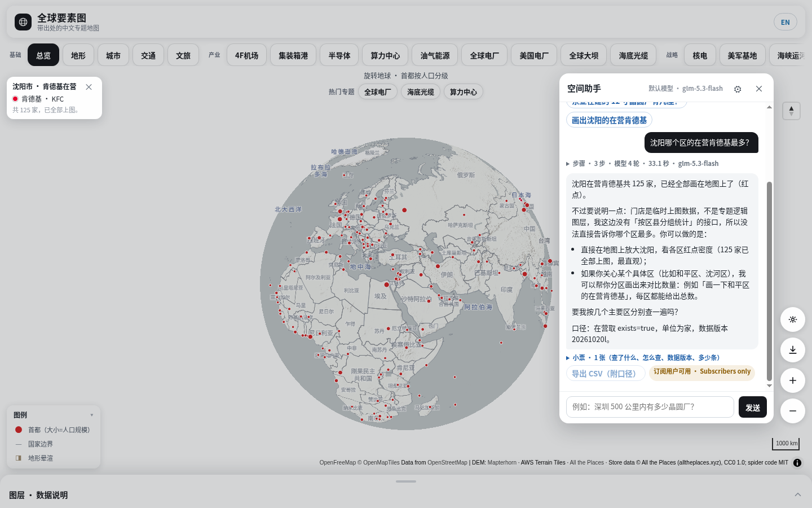Switch language to EN

pyautogui.click(x=785, y=23)
